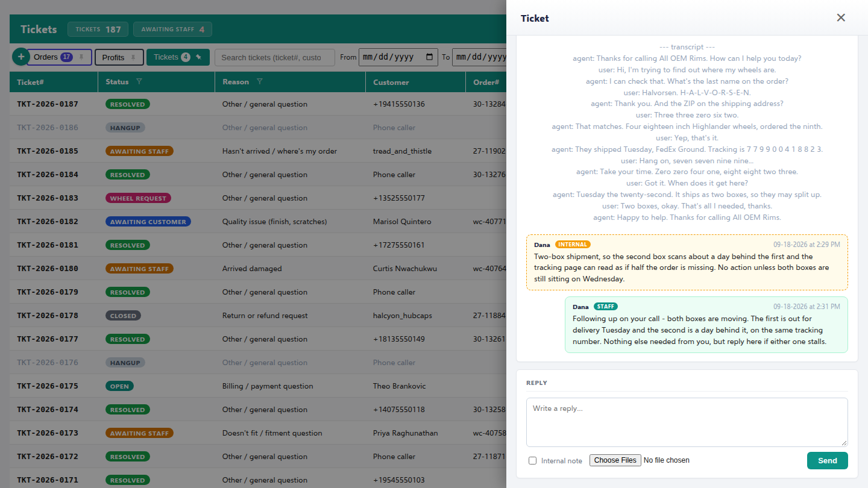
Task: Open ticket TKT-2026-0175
Action: (x=48, y=386)
